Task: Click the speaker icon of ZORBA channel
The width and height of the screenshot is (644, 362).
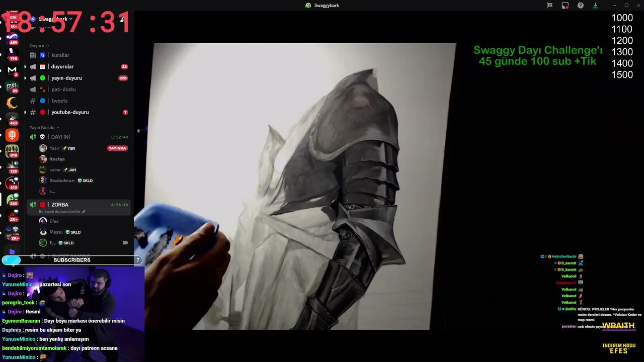Action: pos(33,205)
